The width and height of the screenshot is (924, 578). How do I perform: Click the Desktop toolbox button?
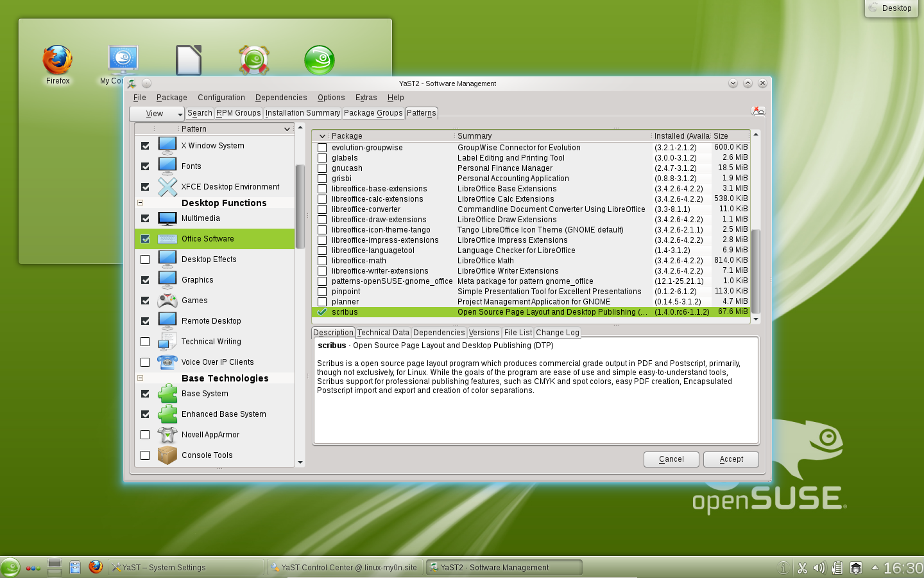coord(891,8)
